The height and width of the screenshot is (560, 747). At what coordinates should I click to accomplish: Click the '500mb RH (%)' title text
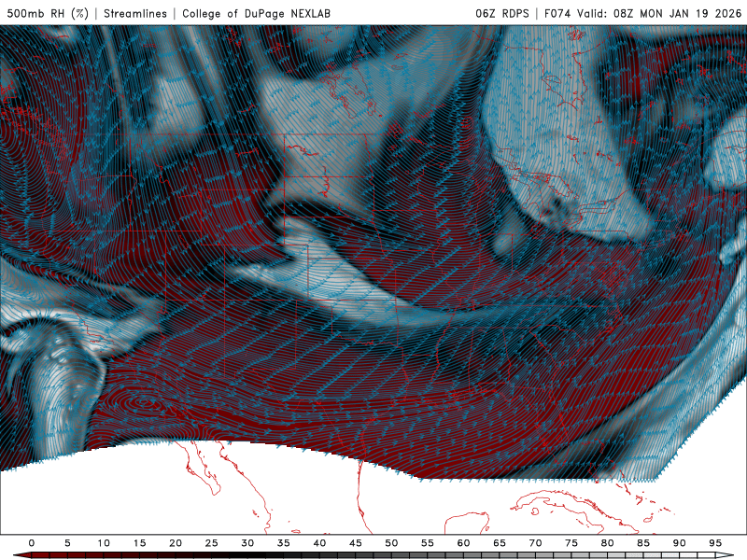[x=48, y=13]
